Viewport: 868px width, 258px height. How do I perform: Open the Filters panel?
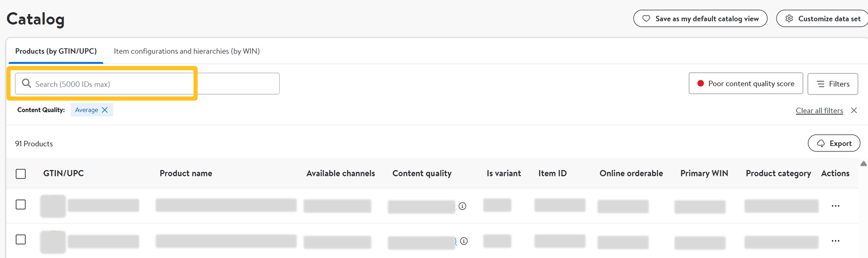point(833,84)
